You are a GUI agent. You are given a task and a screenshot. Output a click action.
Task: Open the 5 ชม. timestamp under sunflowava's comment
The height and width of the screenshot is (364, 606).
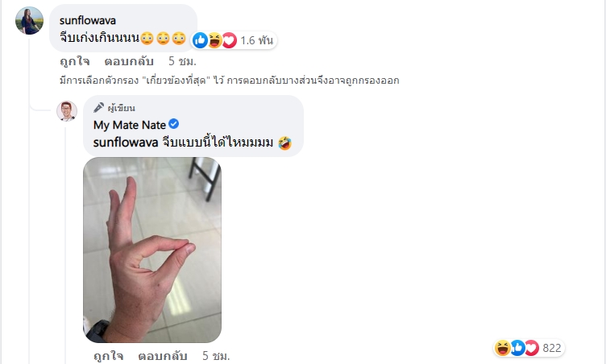click(182, 61)
